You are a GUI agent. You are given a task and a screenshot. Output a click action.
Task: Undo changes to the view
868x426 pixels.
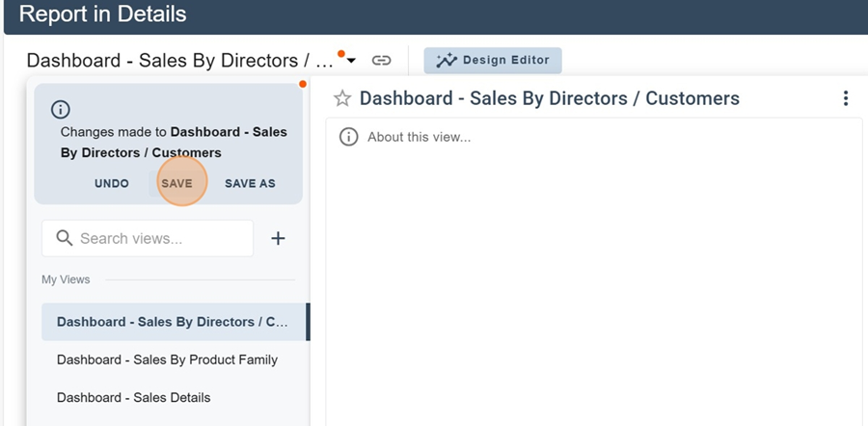[112, 183]
